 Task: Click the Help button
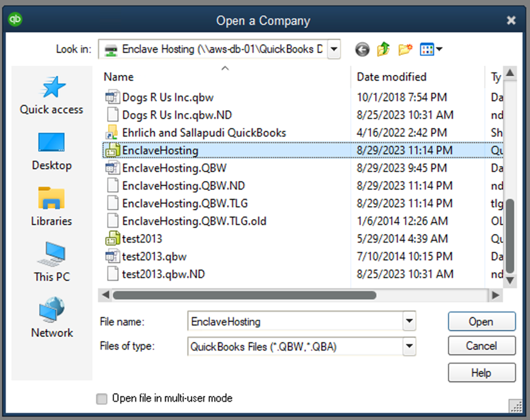(x=482, y=373)
